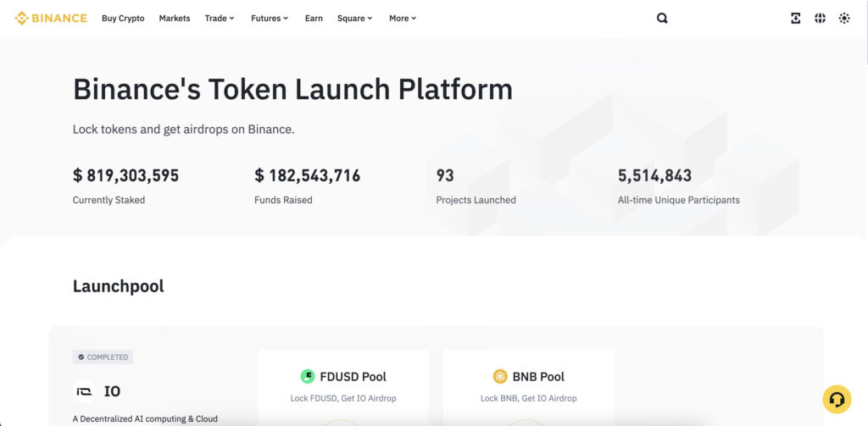Toggle the dark mode theme icon
The height and width of the screenshot is (426, 868).
[x=844, y=19]
